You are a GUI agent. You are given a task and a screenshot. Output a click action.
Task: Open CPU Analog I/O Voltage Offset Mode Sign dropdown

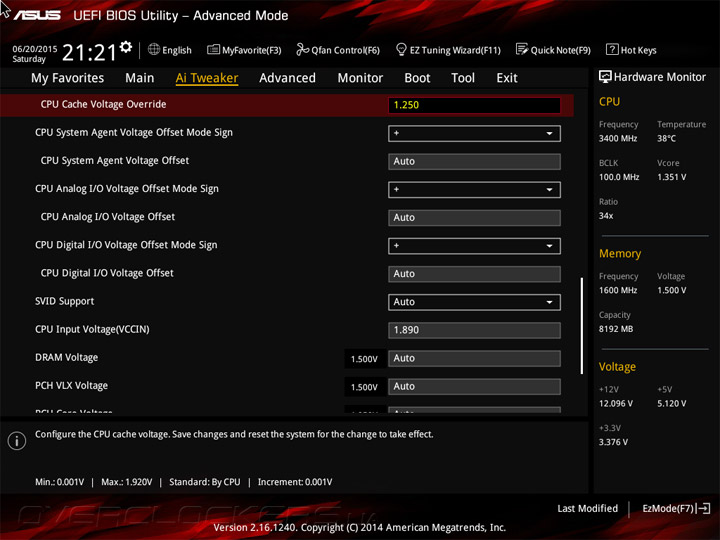point(474,190)
